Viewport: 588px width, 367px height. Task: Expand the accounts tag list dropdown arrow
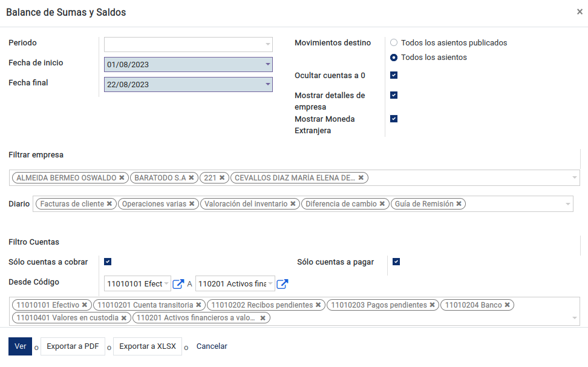click(575, 318)
